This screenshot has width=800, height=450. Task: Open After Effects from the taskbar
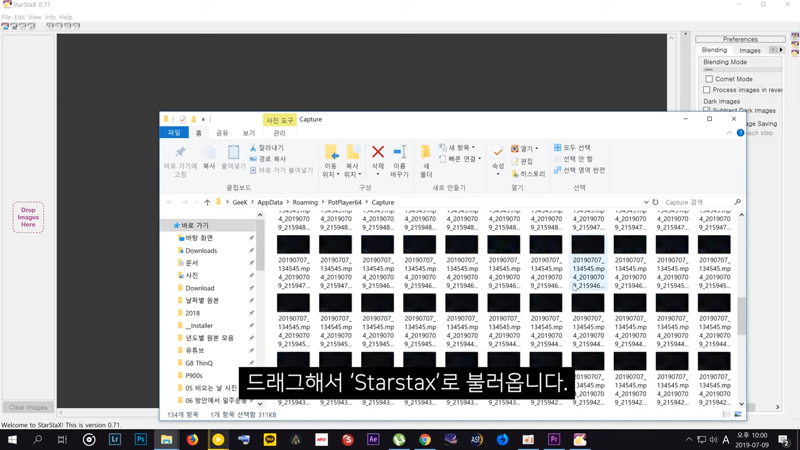tap(373, 439)
